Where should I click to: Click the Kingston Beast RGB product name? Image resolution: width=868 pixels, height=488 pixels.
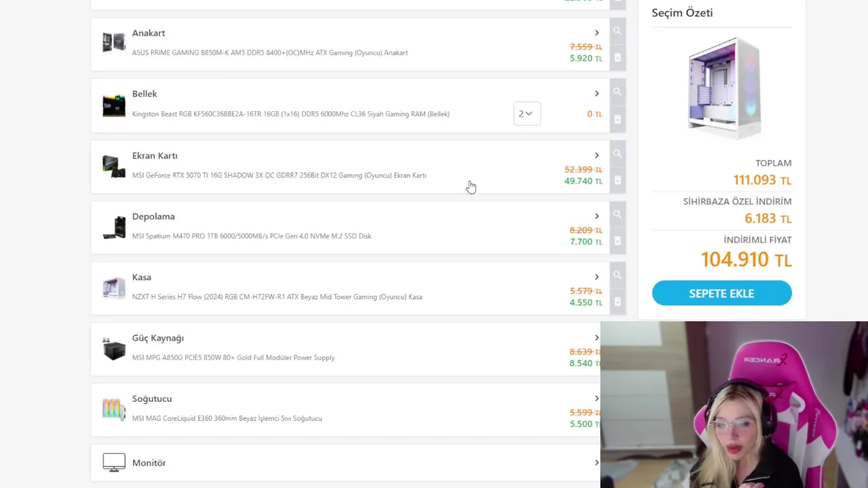point(291,114)
